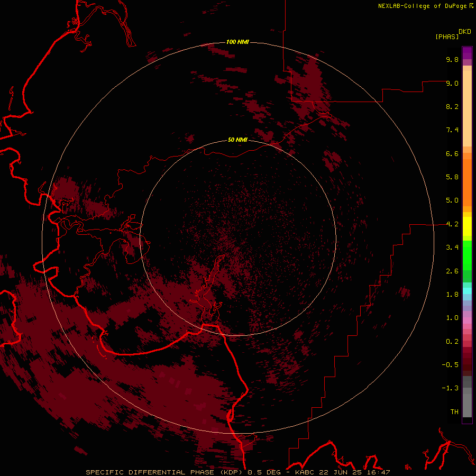This screenshot has height=476, width=476.
Task: Pick the bright green segment of color bar
Action: 467,255
